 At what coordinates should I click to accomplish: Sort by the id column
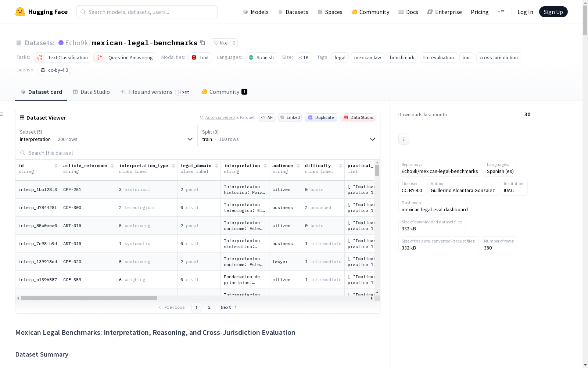tap(56, 166)
